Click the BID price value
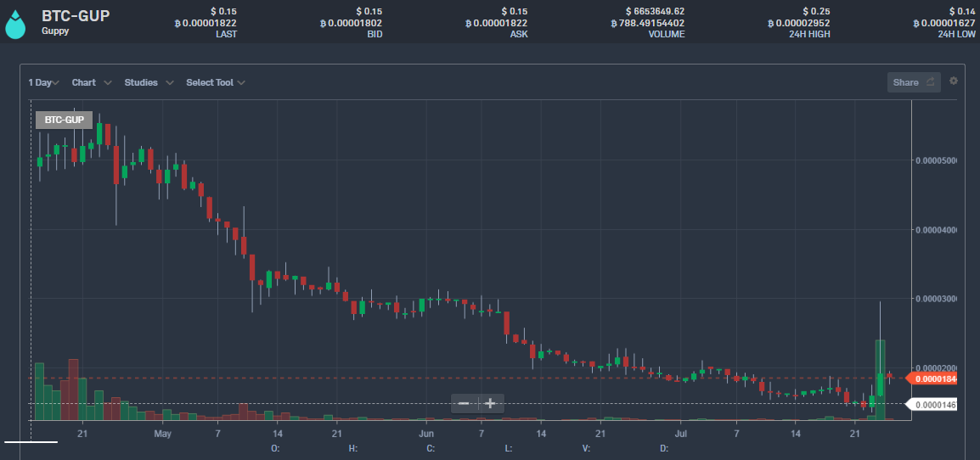This screenshot has height=460, width=980. pos(351,23)
